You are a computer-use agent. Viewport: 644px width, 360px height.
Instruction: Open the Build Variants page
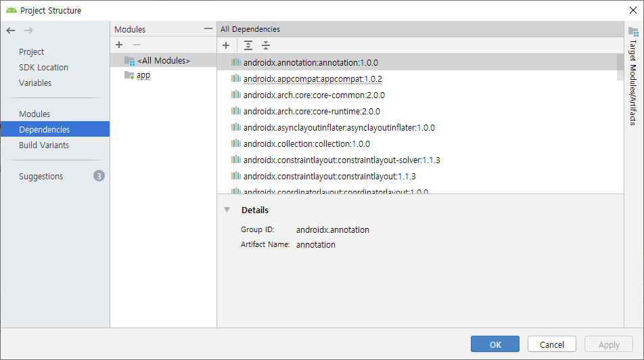point(44,145)
